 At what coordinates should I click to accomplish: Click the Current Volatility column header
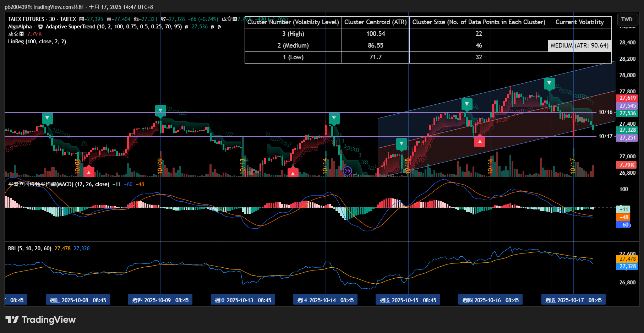(580, 22)
